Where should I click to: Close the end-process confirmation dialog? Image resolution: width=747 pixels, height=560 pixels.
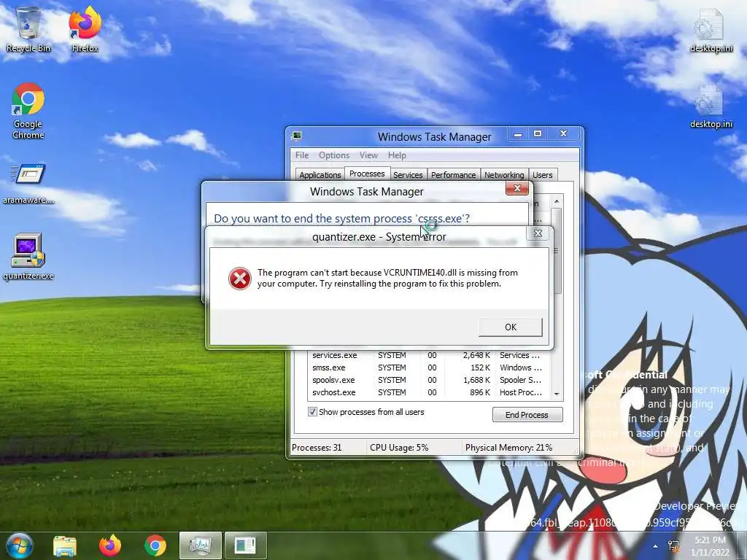517,189
